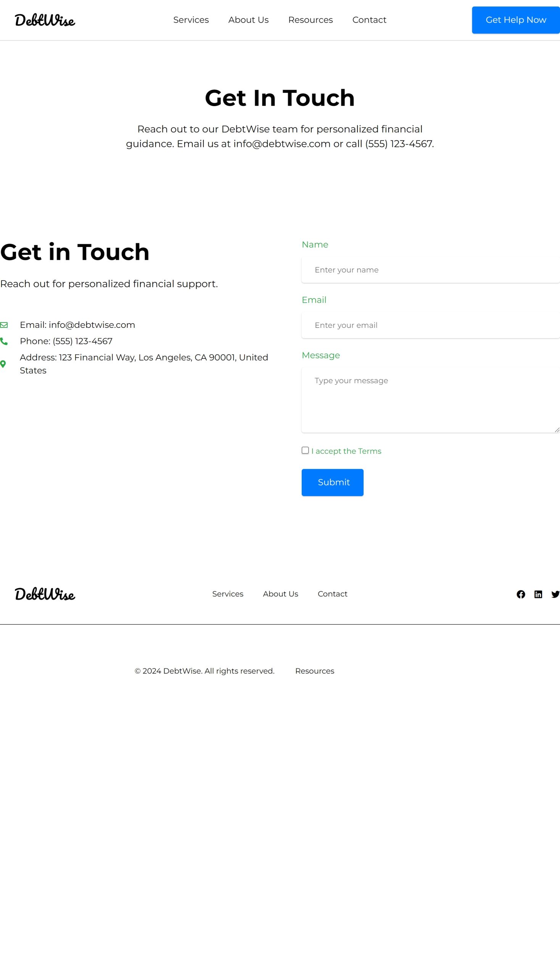Image resolution: width=560 pixels, height=977 pixels.
Task: Click the 'I accept the Terms' label
Action: point(346,451)
